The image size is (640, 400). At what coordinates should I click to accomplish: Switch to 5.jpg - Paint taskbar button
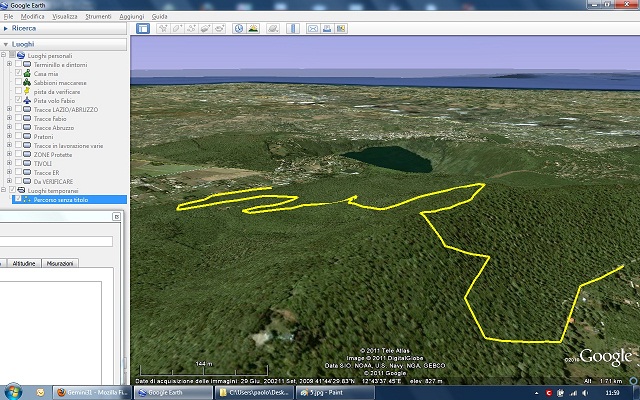(335, 393)
